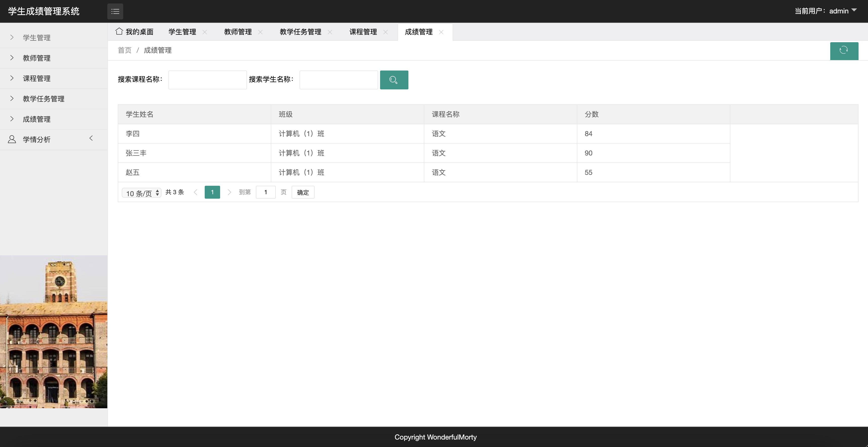Screen dimensions: 868x447
Task: Go to next page arrow
Action: [x=230, y=192]
